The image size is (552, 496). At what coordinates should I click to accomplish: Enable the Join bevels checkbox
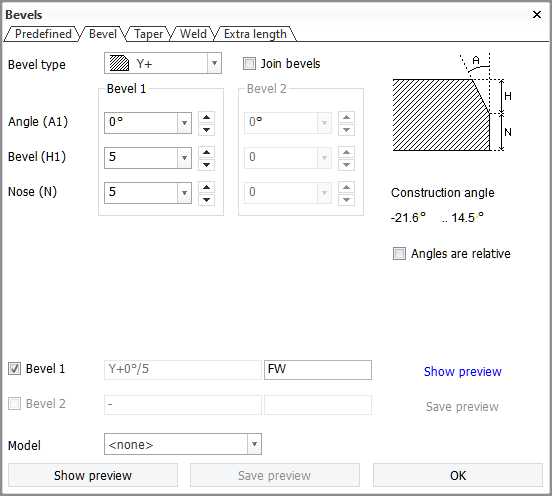pos(249,64)
